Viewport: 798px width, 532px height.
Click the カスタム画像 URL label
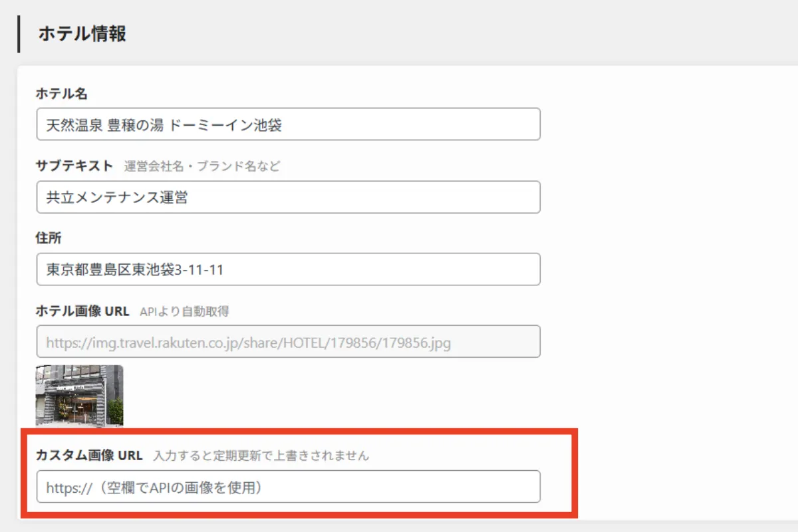(88, 456)
